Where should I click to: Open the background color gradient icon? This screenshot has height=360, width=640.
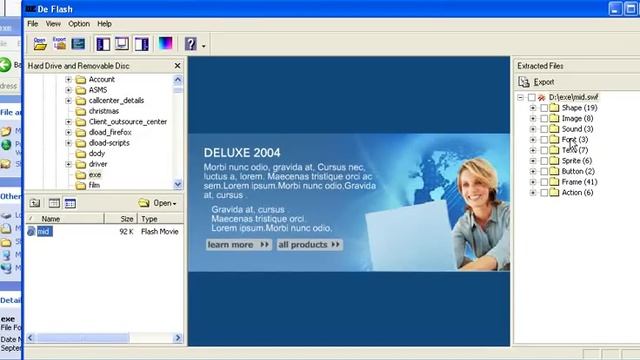(x=165, y=43)
